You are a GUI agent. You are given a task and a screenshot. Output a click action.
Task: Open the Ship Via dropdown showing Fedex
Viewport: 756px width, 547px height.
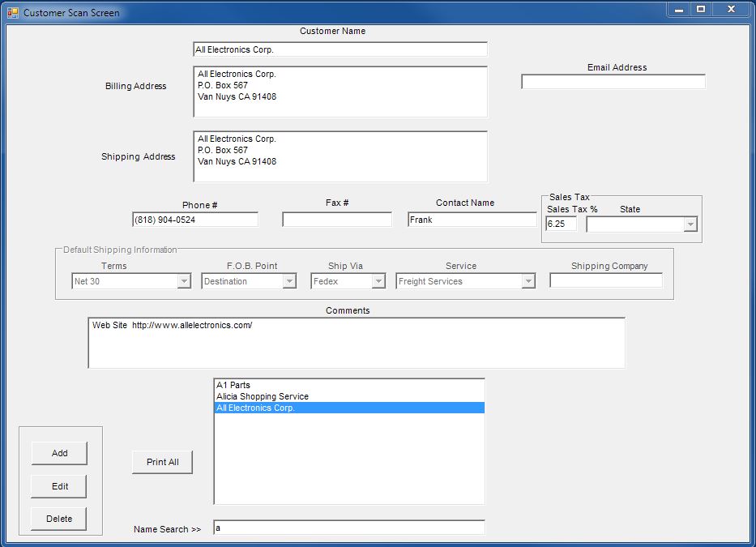tap(378, 281)
